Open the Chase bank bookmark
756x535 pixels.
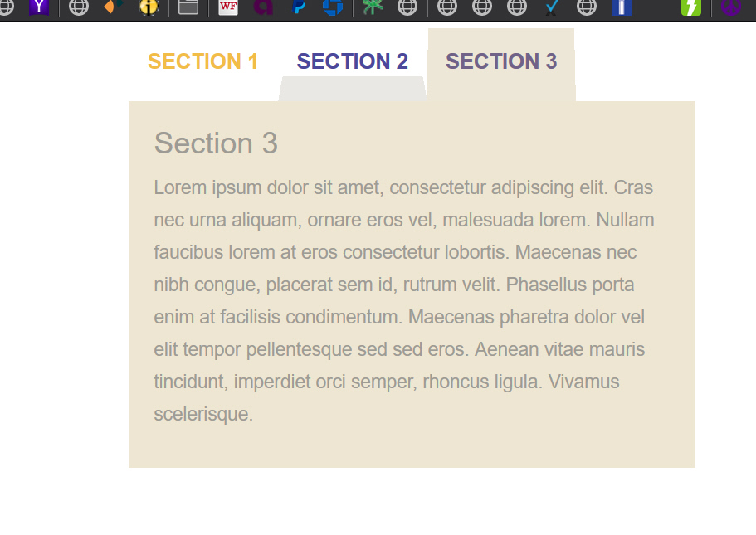click(333, 7)
